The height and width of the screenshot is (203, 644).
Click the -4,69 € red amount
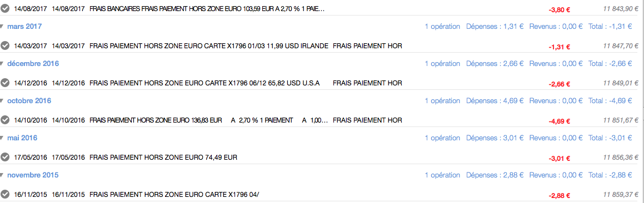point(560,121)
